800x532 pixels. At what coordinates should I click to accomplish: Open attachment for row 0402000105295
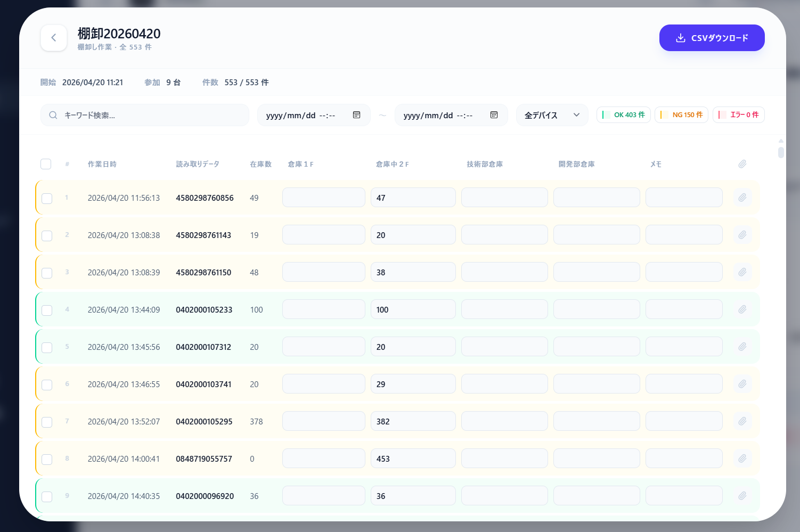pos(742,421)
